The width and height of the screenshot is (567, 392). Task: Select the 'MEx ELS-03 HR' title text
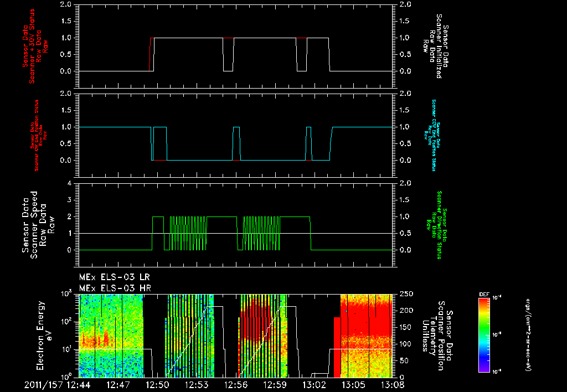[x=115, y=288]
